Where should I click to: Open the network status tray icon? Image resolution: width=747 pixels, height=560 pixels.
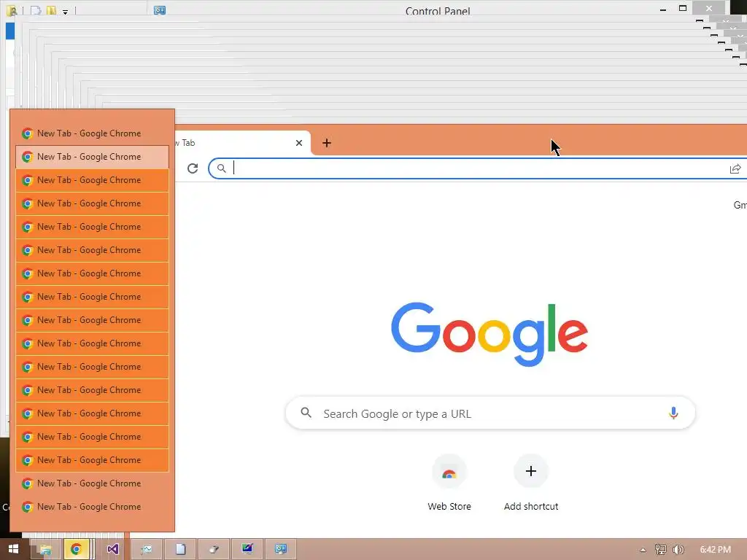point(660,550)
